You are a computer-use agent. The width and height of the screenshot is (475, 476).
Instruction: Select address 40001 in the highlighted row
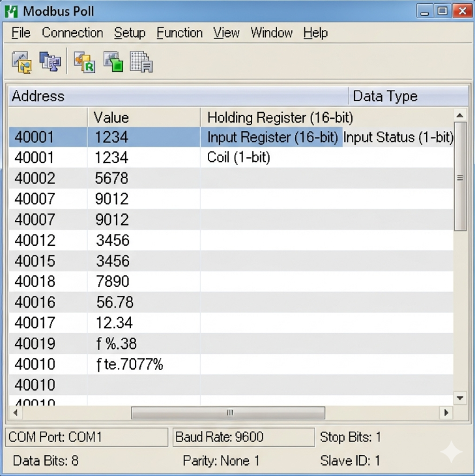coord(48,137)
